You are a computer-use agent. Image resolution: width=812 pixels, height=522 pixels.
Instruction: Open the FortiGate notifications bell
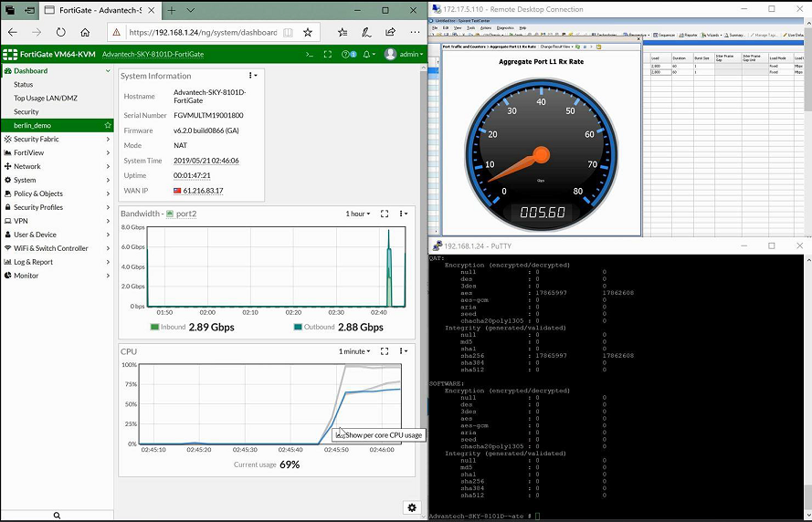pyautogui.click(x=369, y=54)
